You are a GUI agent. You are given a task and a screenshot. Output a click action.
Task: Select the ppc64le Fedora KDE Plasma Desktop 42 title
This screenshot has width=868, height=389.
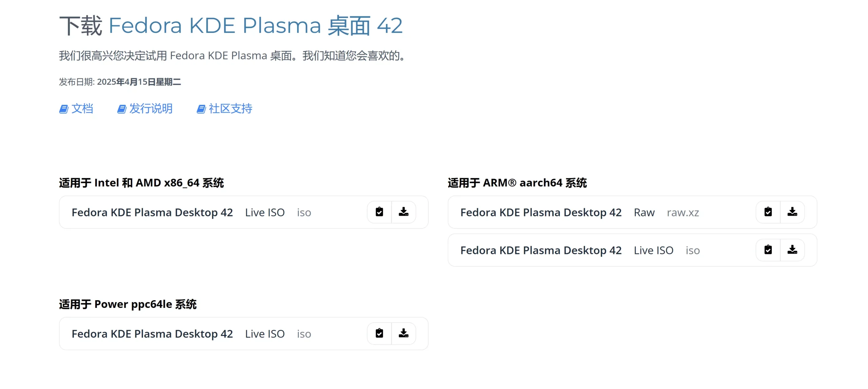(152, 334)
